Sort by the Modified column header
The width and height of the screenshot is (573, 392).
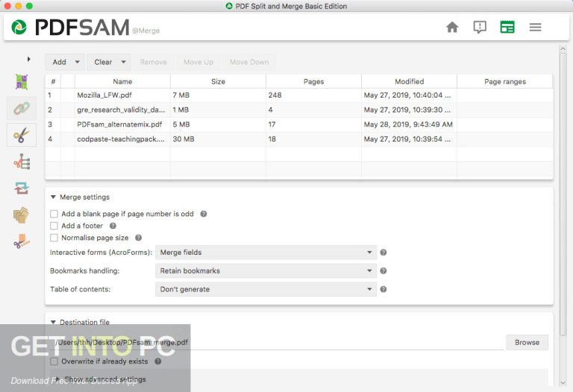[x=410, y=81]
